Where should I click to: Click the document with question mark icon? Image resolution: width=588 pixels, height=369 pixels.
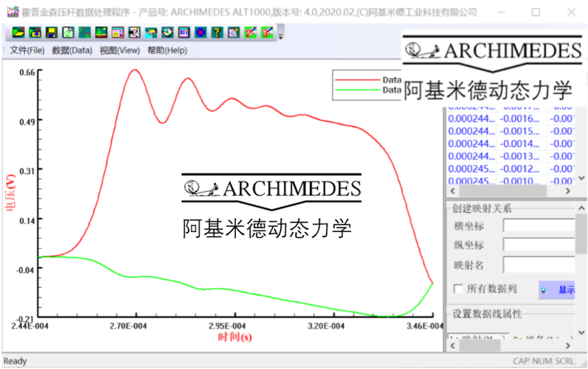[x=234, y=33]
